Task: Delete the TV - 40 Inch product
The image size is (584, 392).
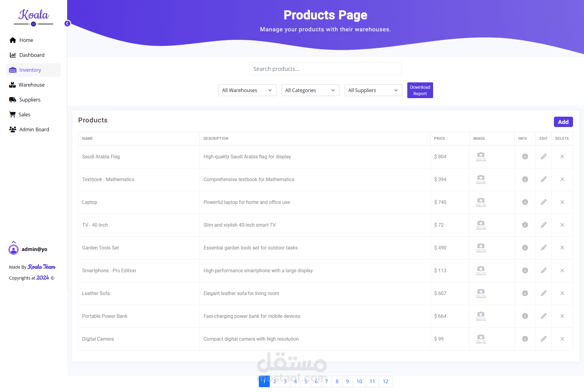Action: click(x=562, y=225)
